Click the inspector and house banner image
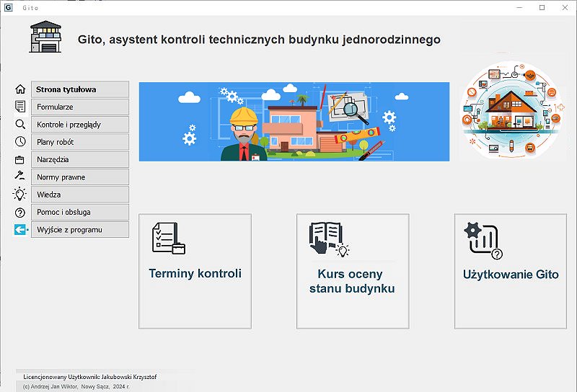The height and width of the screenshot is (392, 577). click(x=294, y=121)
